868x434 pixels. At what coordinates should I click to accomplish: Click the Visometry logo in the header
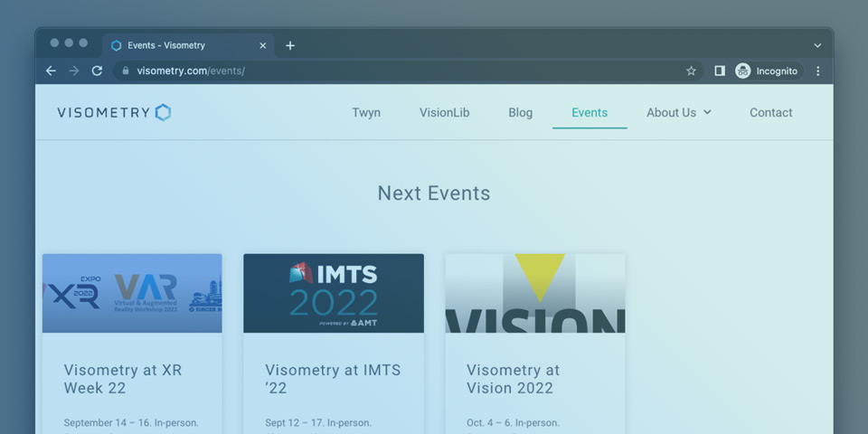114,112
